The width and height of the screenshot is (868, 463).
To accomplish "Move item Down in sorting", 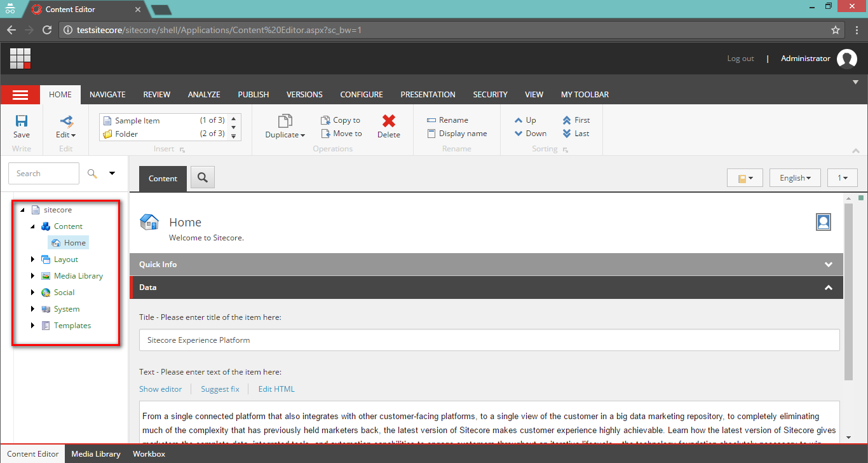I will pos(531,134).
